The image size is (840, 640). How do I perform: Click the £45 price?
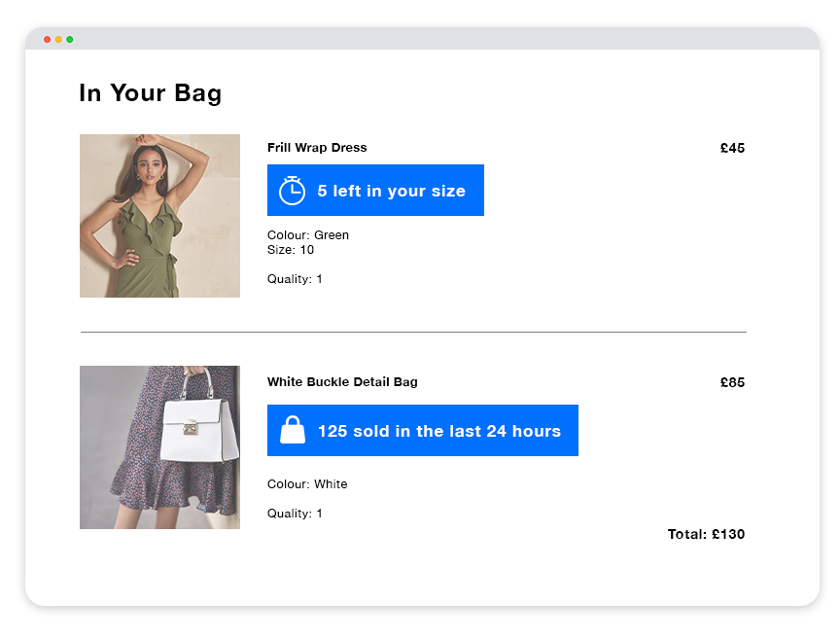click(x=732, y=148)
